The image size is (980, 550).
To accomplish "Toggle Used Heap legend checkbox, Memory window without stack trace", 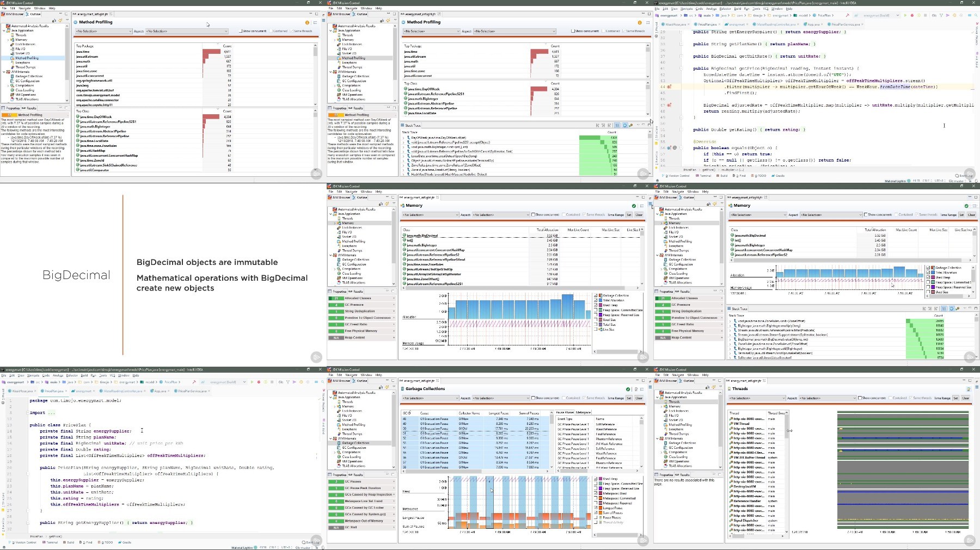I will pos(596,305).
